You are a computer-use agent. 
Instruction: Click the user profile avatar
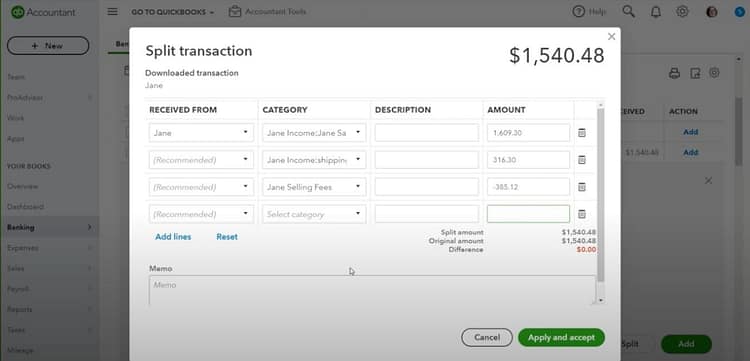click(x=712, y=11)
